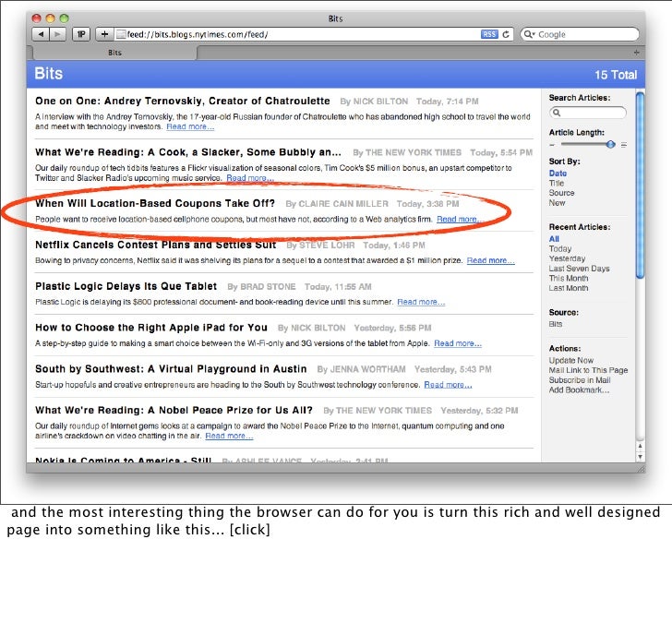The height and width of the screenshot is (623, 672).
Task: Click the shorter-length icon left of slider
Action: tap(552, 145)
